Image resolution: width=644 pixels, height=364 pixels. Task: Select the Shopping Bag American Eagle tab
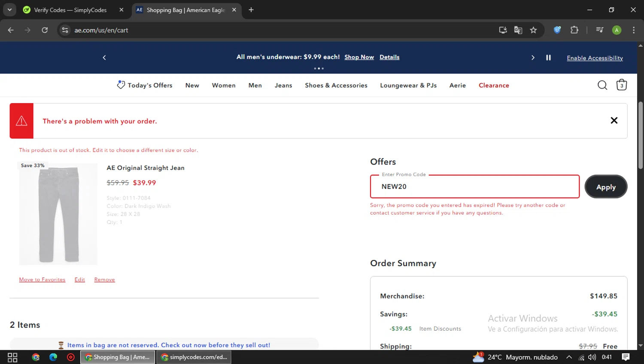186,10
